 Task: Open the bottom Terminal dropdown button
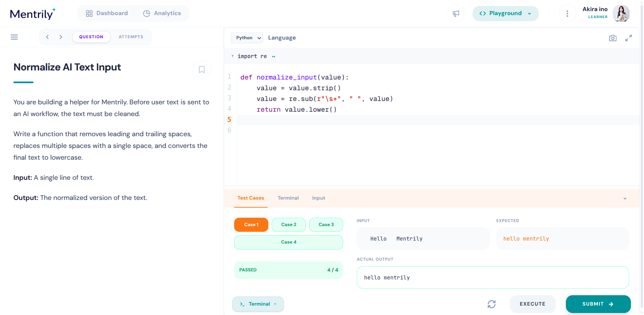click(x=258, y=304)
